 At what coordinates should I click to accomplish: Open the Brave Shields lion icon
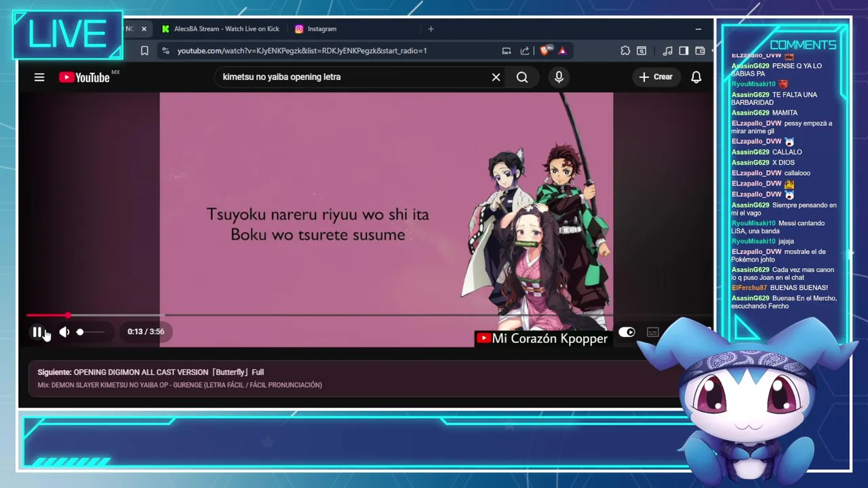[545, 51]
